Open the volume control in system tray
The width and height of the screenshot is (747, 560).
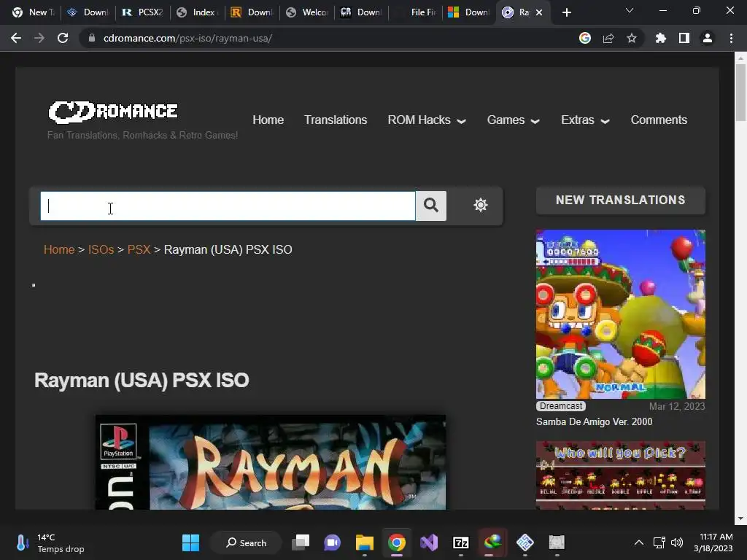(677, 542)
